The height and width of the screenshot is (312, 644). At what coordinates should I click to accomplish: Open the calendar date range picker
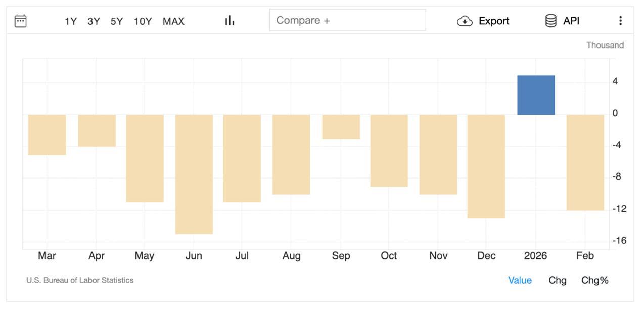pyautogui.click(x=20, y=21)
